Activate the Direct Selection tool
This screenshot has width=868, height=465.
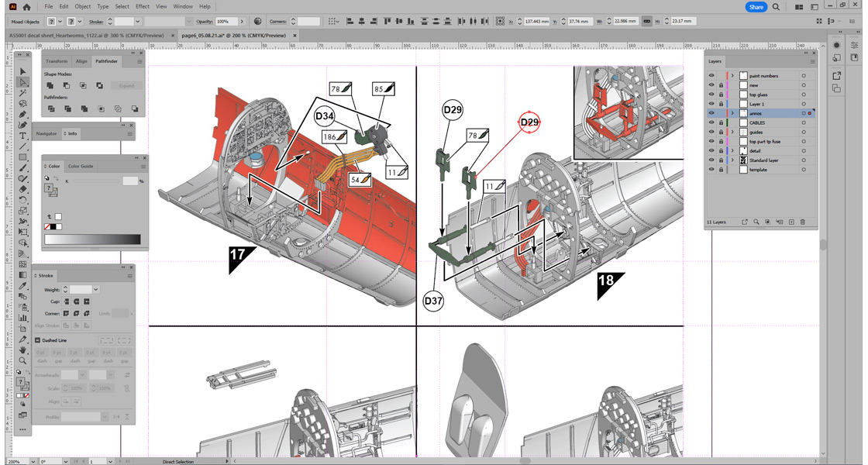pyautogui.click(x=24, y=81)
